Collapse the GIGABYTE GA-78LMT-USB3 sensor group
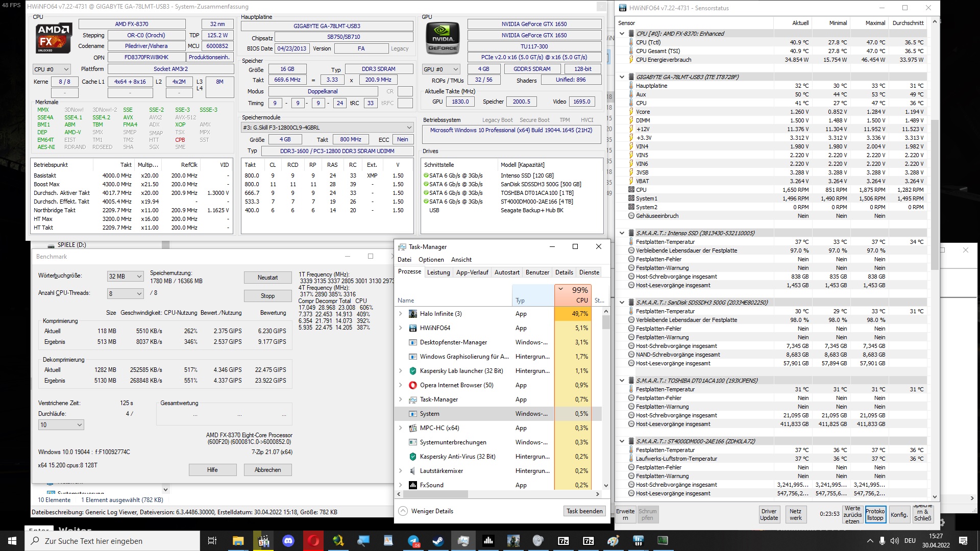The width and height of the screenshot is (980, 551). click(622, 77)
